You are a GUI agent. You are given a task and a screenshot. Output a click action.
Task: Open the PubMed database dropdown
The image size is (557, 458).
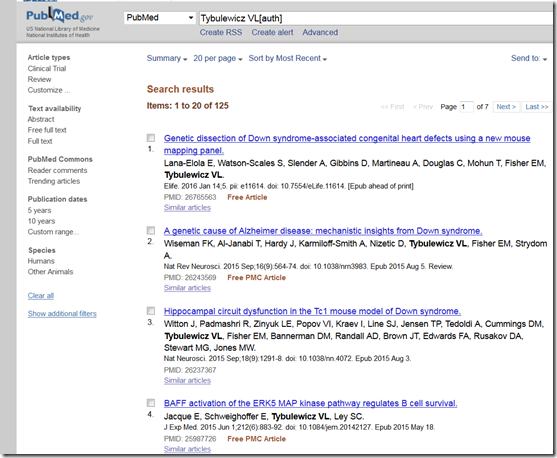tap(160, 18)
